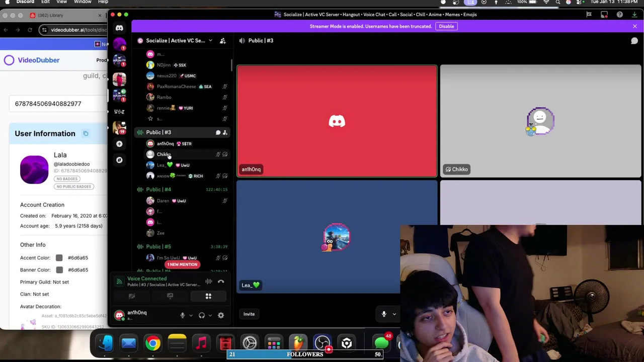Open user settings gear icon
Screen dimensions: 644x362
click(221, 315)
